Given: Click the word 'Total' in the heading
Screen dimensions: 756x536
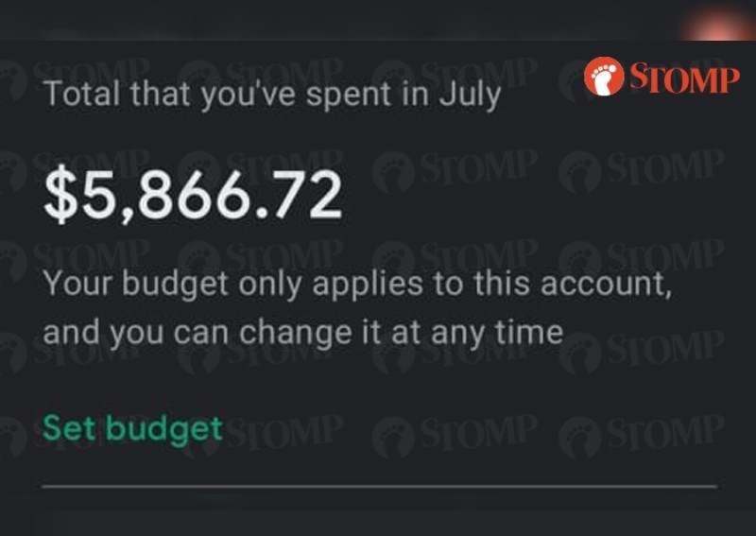Looking at the screenshot, I should coord(81,93).
